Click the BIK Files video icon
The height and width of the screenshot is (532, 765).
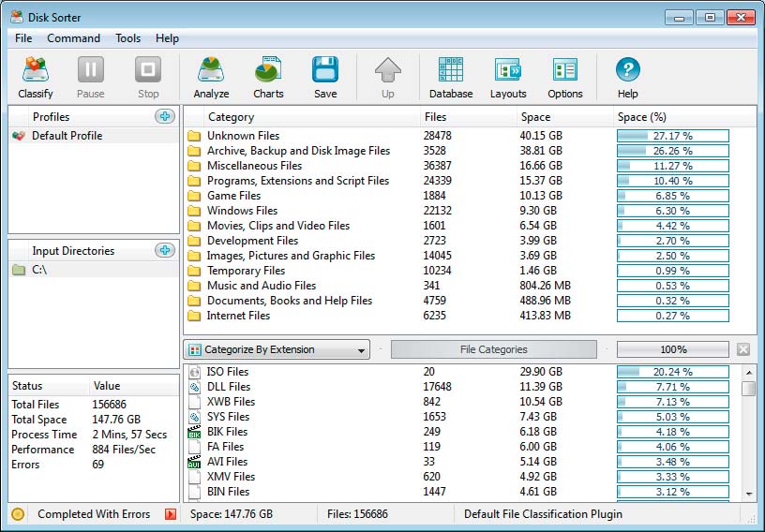tap(195, 432)
